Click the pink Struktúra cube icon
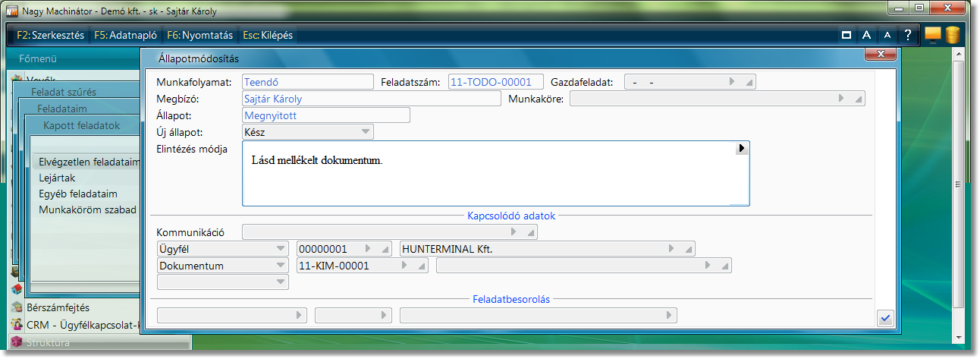 [x=16, y=342]
